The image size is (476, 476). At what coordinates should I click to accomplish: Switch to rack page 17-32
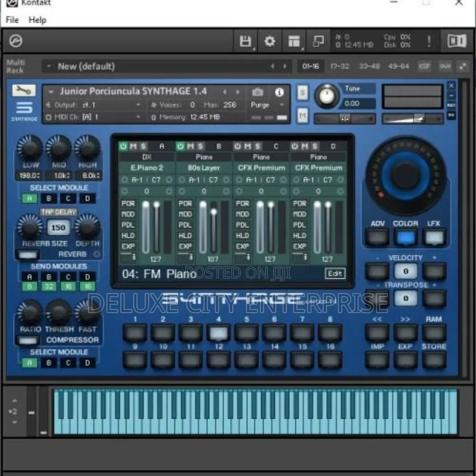[x=340, y=66]
